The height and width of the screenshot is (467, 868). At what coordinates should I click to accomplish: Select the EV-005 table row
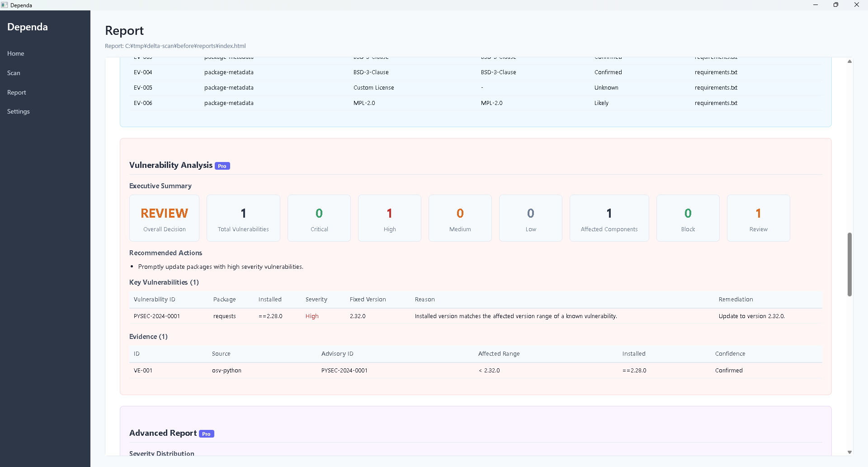(362, 87)
